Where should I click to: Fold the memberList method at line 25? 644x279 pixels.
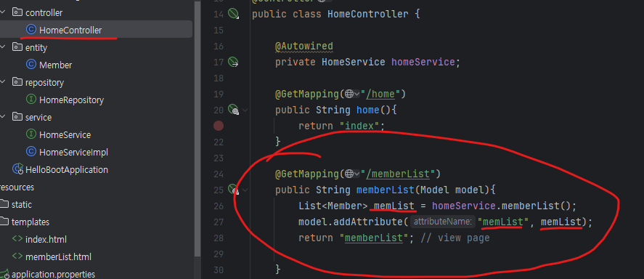(245, 190)
